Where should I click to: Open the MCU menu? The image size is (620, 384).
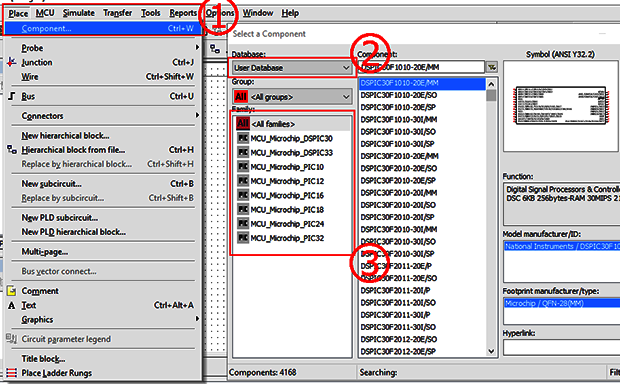45,13
